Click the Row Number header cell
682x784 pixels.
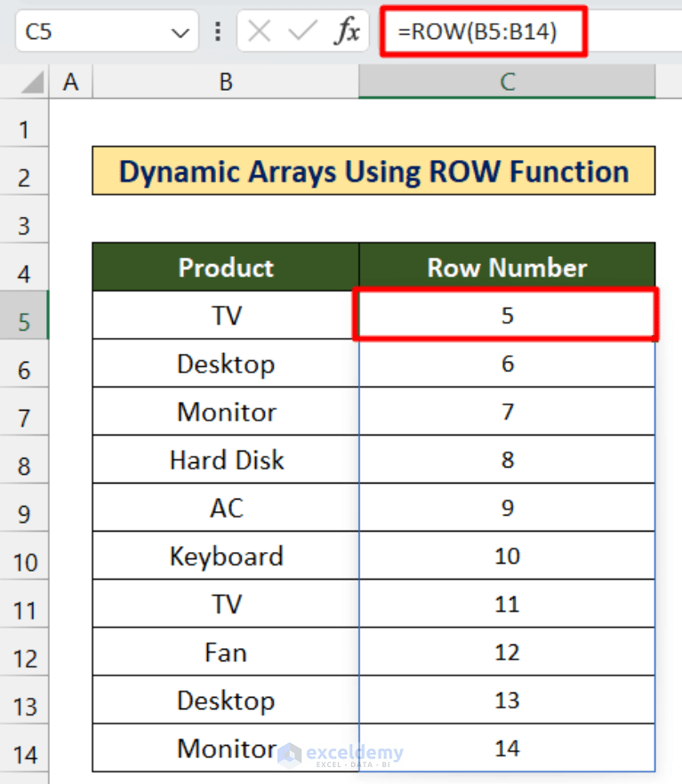(x=507, y=268)
